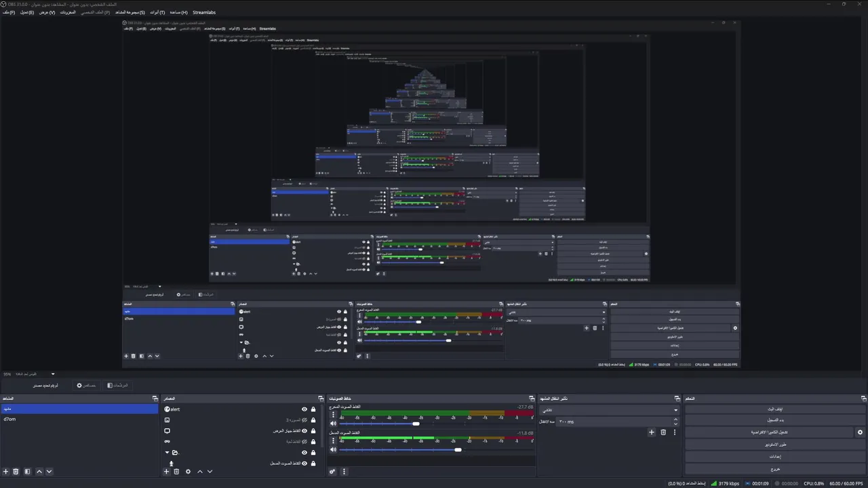868x488 pixels.
Task: Add a new source in the Sources panel
Action: tap(166, 471)
